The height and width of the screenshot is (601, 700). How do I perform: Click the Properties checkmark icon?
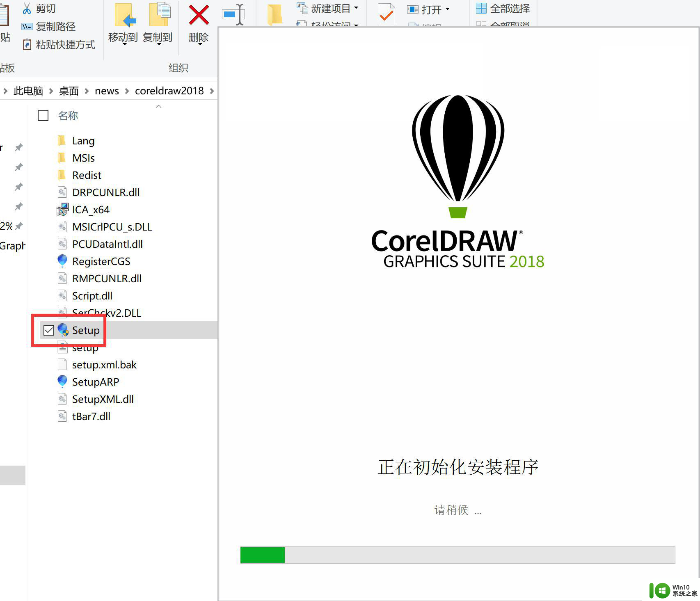386,15
